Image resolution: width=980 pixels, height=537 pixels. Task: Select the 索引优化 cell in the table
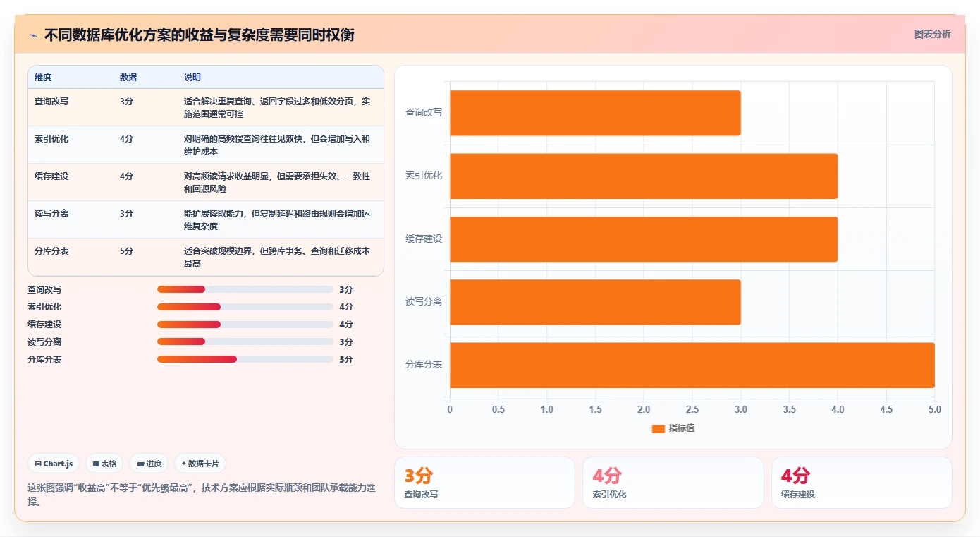(51, 138)
